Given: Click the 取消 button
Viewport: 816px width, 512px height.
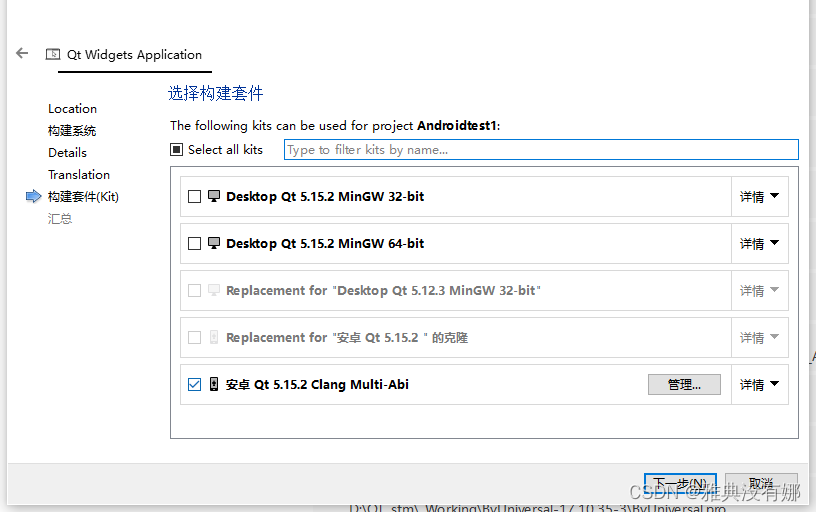Looking at the screenshot, I should tap(761, 483).
